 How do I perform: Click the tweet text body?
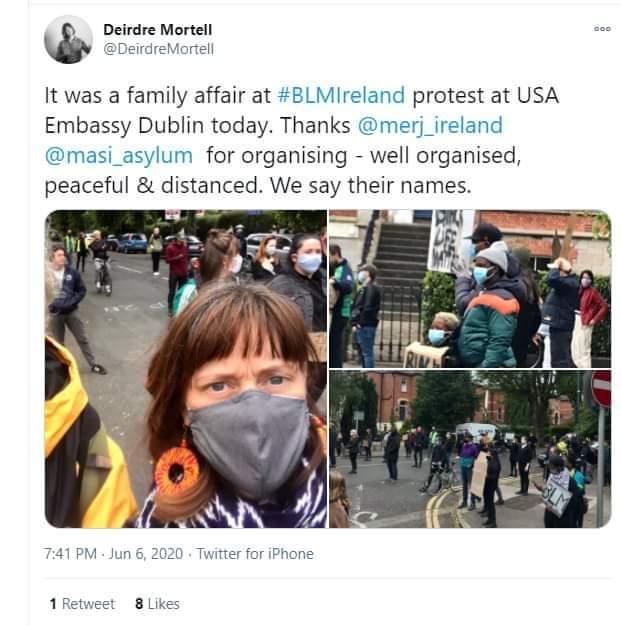[302, 141]
